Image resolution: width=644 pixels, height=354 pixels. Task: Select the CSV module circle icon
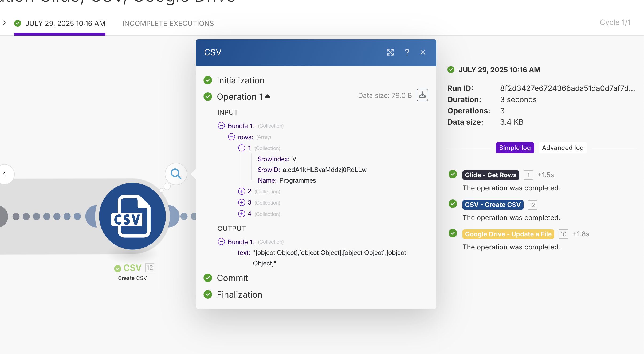click(132, 216)
